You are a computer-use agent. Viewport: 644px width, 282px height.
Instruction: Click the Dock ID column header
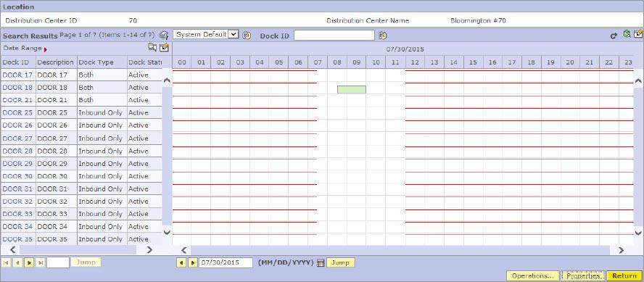[18, 62]
